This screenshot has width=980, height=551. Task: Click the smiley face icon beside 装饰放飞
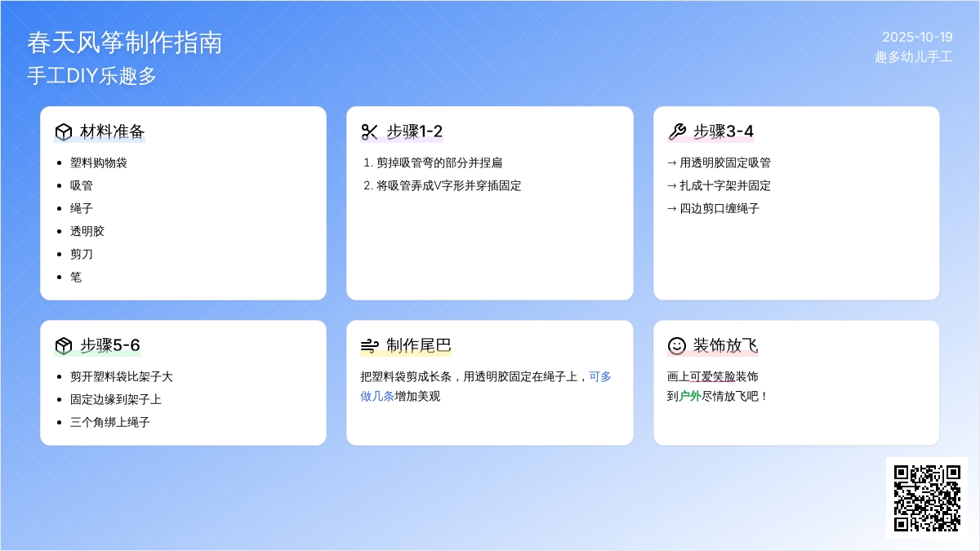coord(677,345)
